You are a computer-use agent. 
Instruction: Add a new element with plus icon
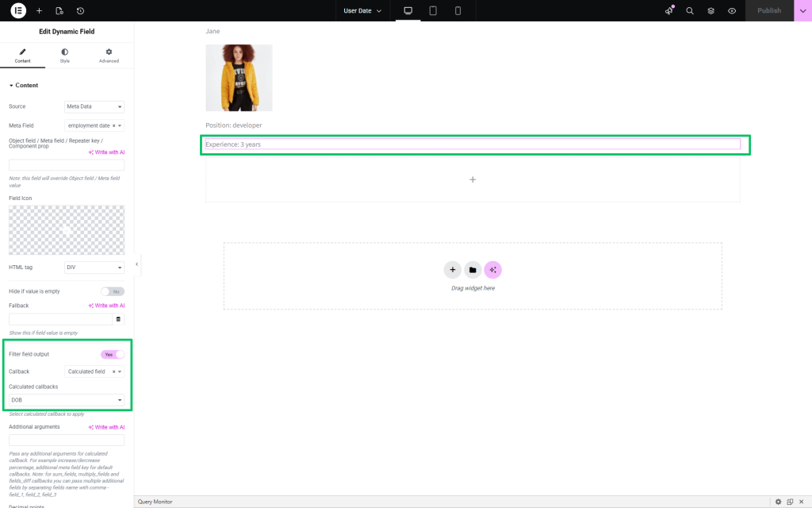[x=39, y=10]
